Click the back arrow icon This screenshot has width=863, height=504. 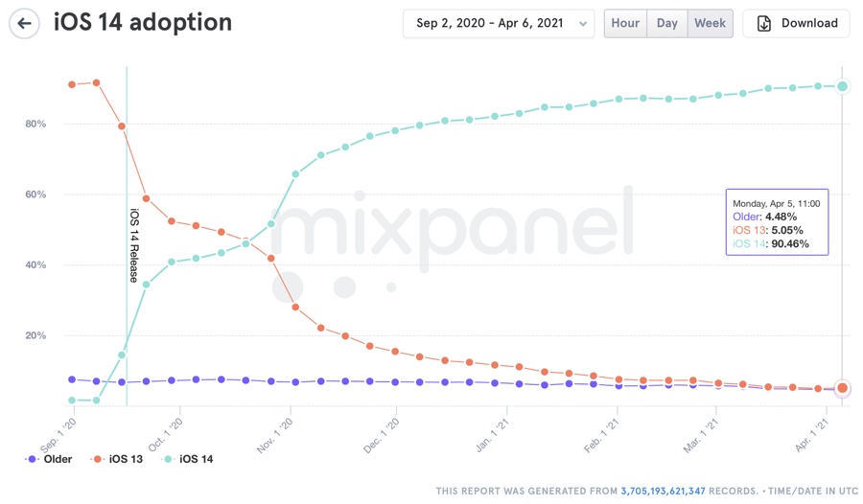pos(24,23)
